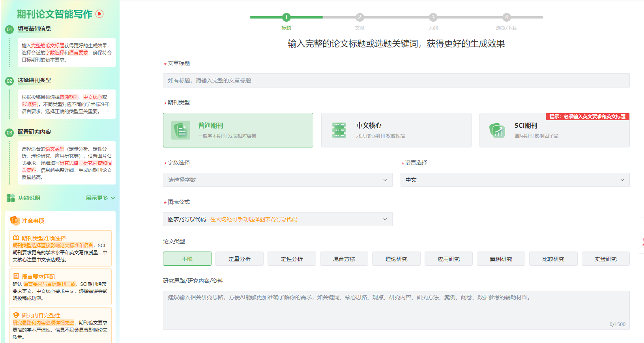Open the 语言选择 dropdown showing 中文

click(x=515, y=180)
